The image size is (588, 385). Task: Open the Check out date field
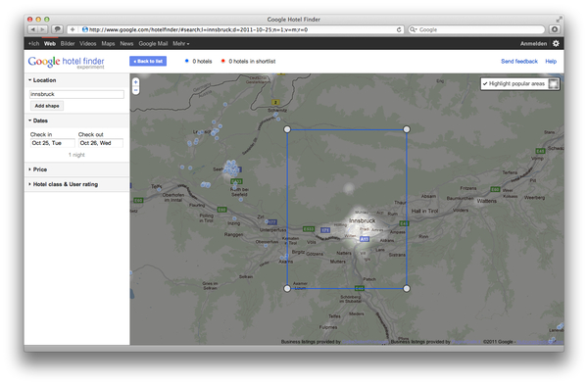point(101,143)
